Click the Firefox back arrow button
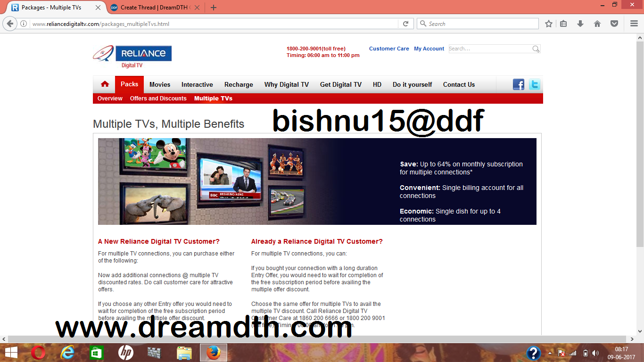Screen dimensions: 644x362 [10, 24]
